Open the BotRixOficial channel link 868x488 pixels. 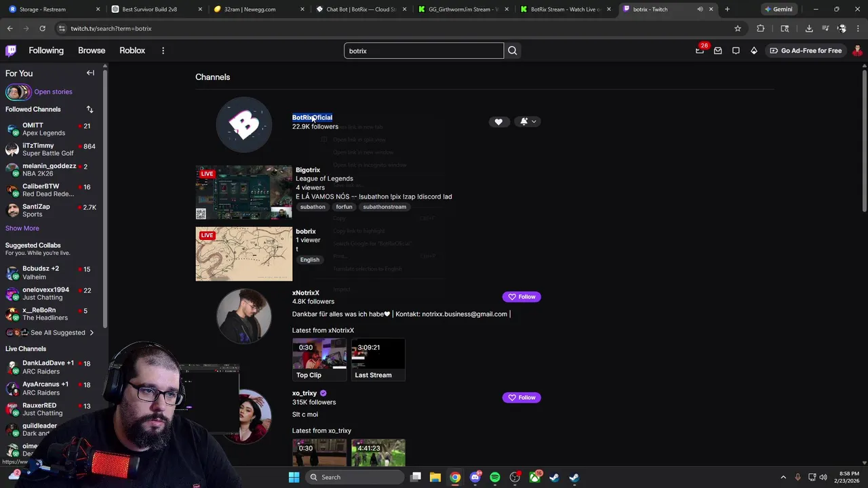tap(312, 117)
